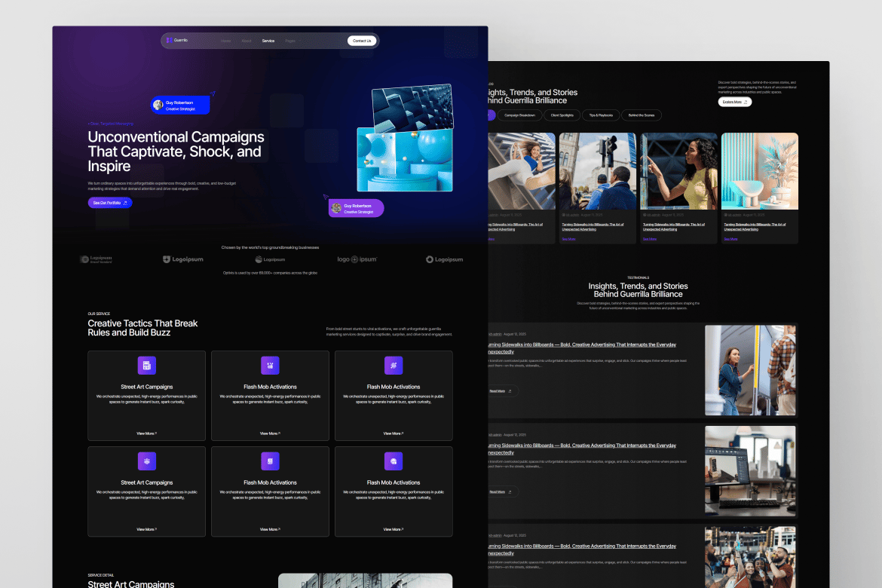Click See More under the turquoise chair card

[x=730, y=239]
